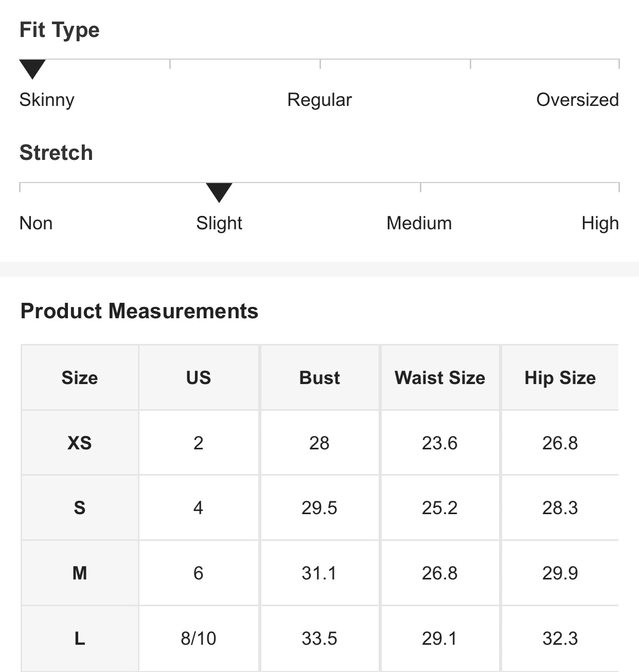The height and width of the screenshot is (672, 639).
Task: Select the L size row label
Action: (80, 639)
